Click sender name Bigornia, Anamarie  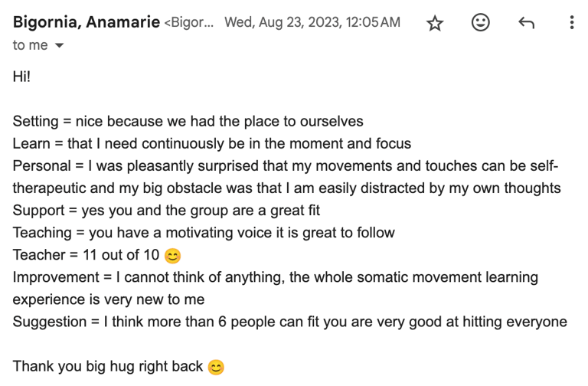87,22
